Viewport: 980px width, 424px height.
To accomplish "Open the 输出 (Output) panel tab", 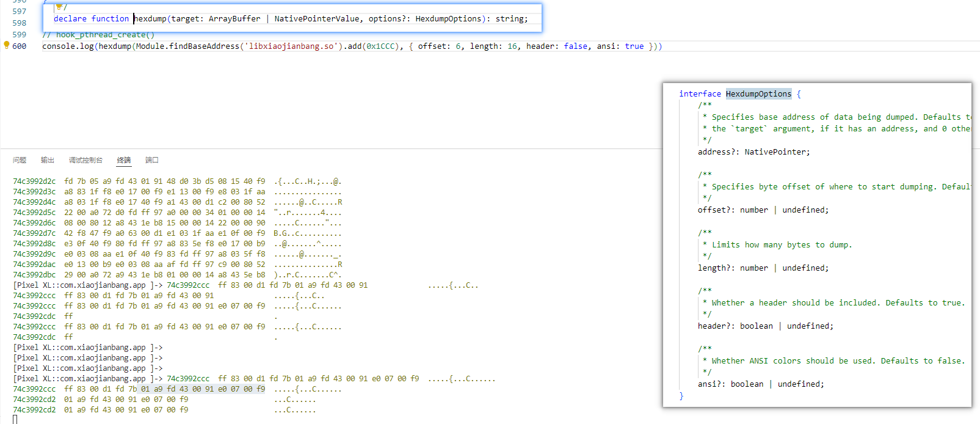I will 48,160.
